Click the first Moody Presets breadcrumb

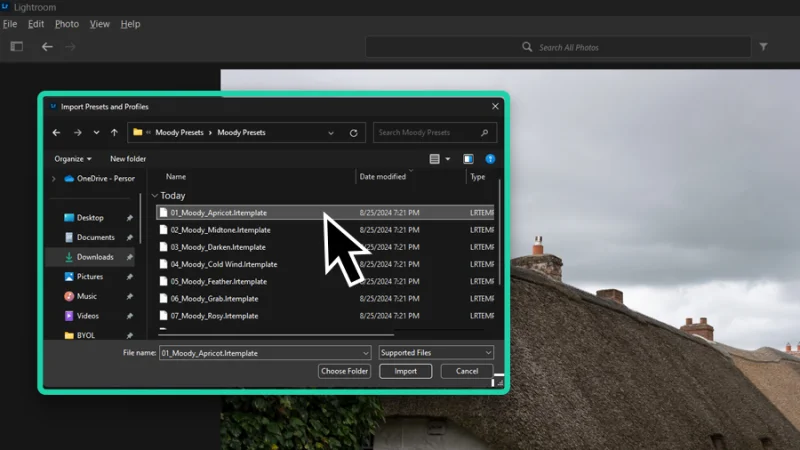pyautogui.click(x=179, y=133)
